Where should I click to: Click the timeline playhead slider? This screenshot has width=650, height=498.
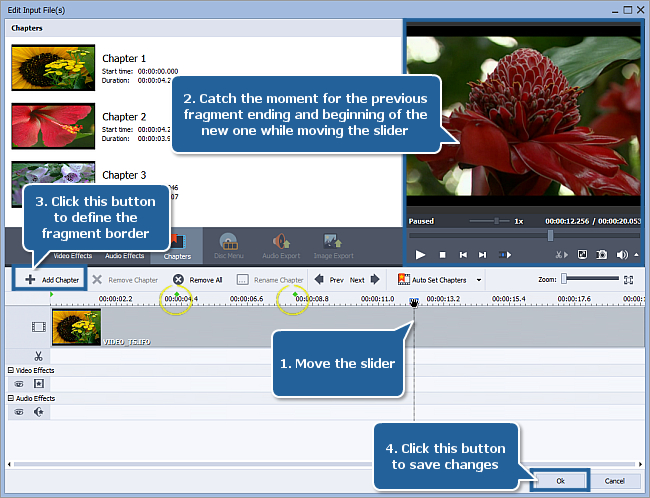tap(414, 302)
